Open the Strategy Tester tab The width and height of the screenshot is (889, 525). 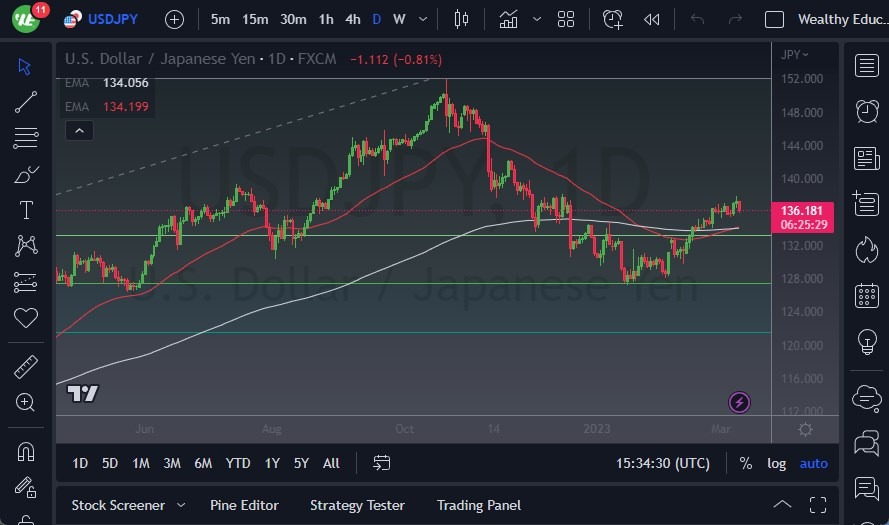point(357,505)
